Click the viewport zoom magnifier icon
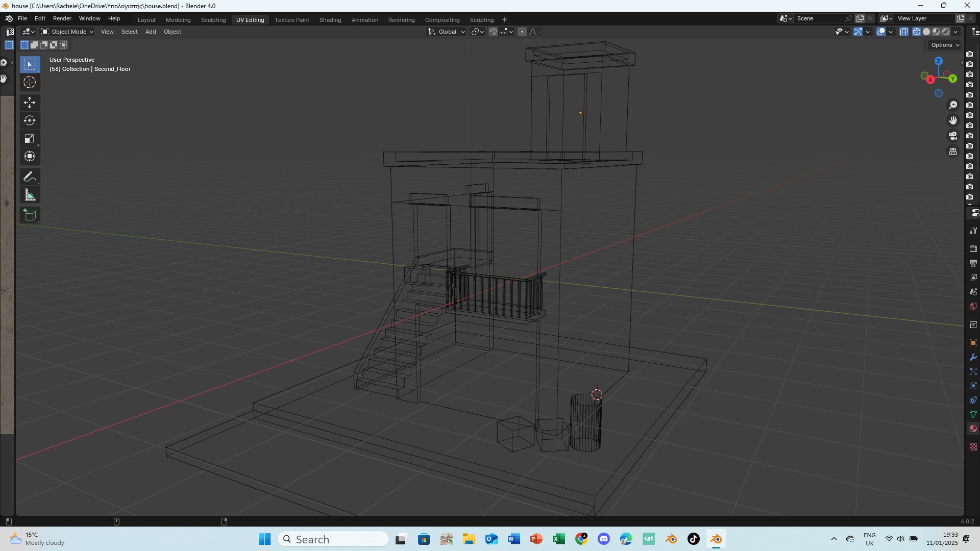 [x=953, y=105]
